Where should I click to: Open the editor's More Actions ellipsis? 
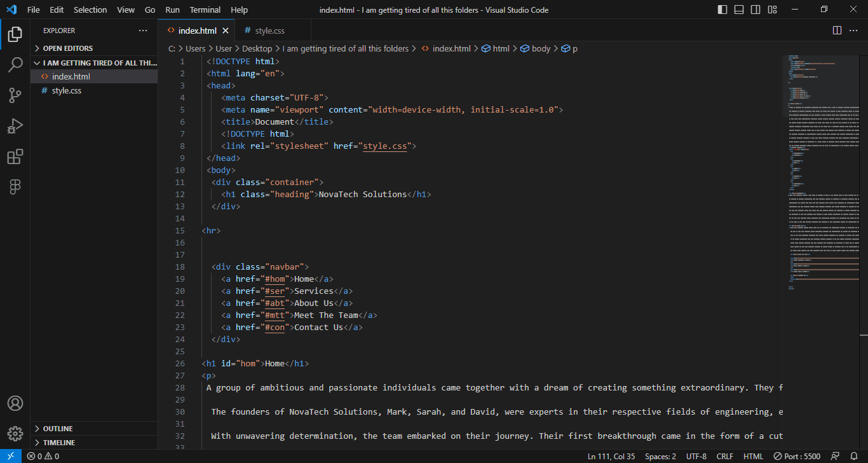(855, 31)
